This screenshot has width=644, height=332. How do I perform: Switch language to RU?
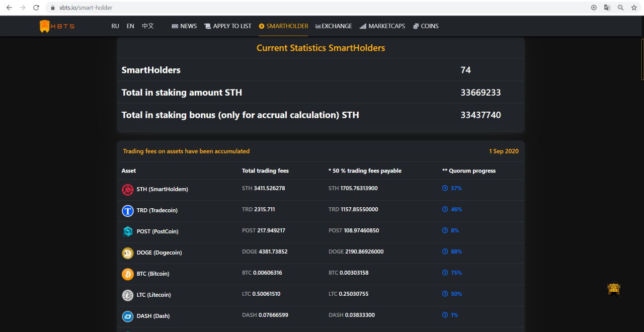pyautogui.click(x=115, y=26)
